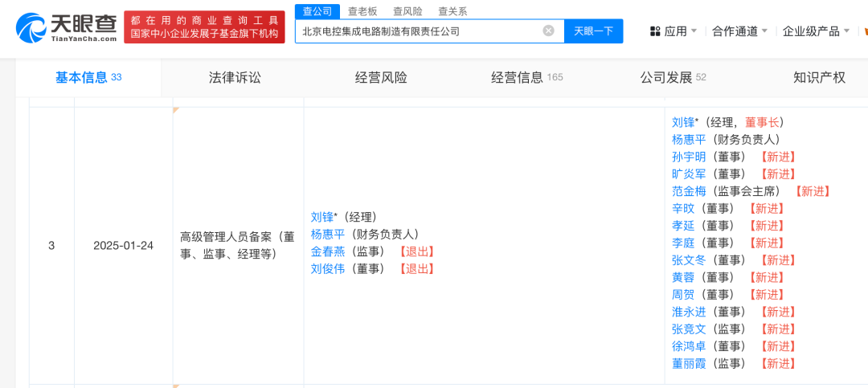
Task: Open 刘锋 (经理, 董事长) link after change
Action: [x=683, y=122]
